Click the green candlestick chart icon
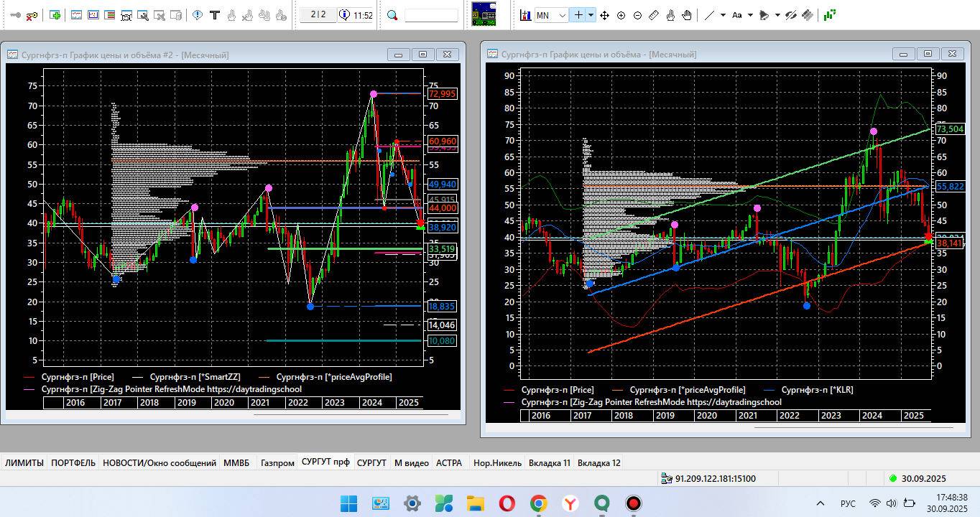Image resolution: width=980 pixels, height=517 pixels. tap(829, 14)
